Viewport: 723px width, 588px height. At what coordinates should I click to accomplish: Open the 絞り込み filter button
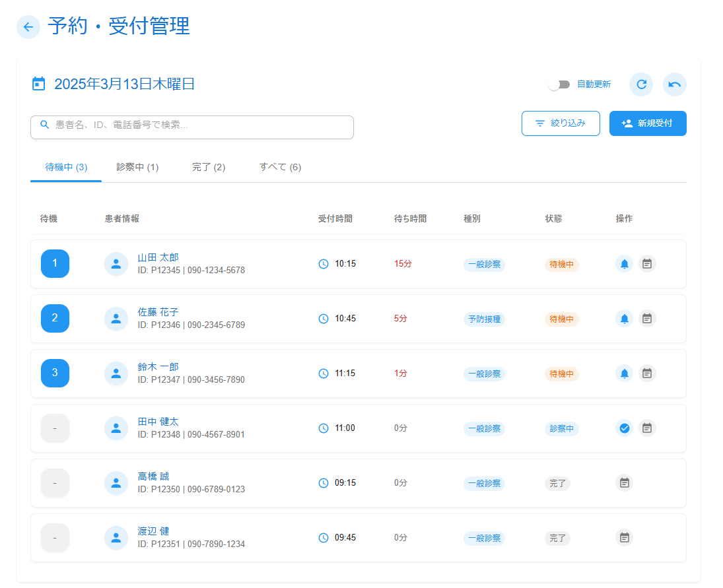click(561, 123)
